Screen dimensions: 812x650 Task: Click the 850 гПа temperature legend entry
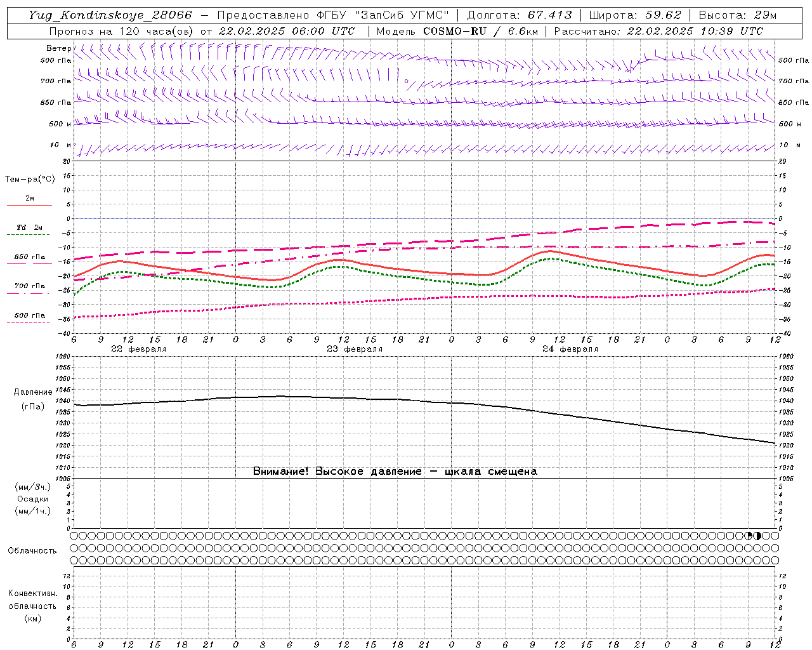coord(29,258)
